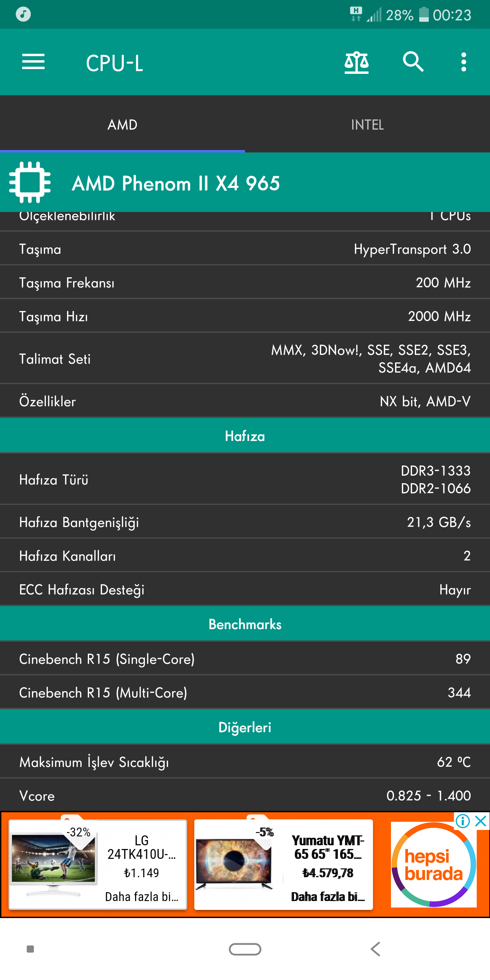
Task: Tap the Benchmarks section header
Action: [x=245, y=624]
